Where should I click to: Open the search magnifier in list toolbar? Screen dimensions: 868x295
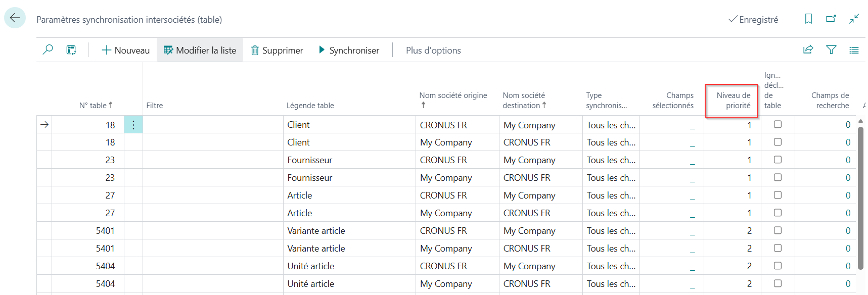(48, 50)
